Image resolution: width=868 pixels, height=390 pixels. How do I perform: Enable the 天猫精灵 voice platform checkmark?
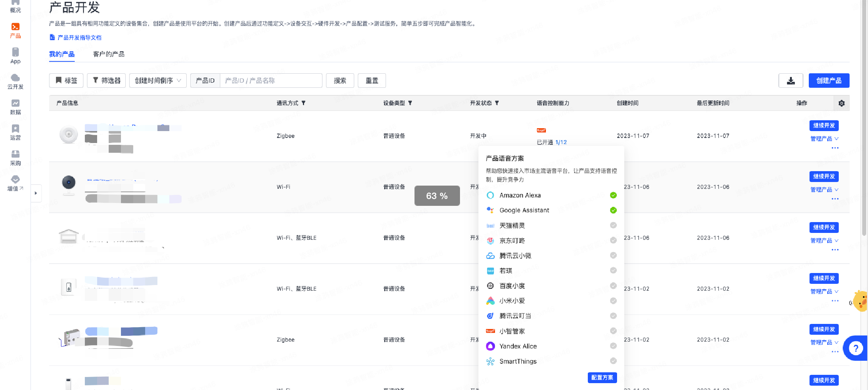[613, 225]
